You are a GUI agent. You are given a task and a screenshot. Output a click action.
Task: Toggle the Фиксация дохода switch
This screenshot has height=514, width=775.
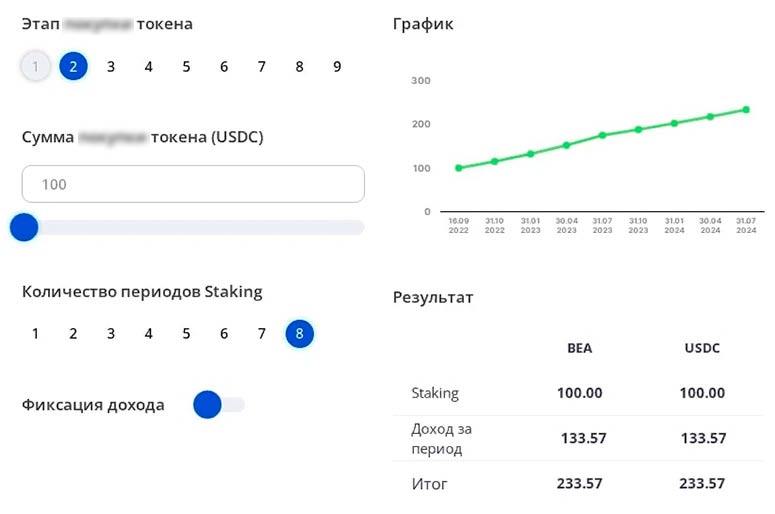218,405
